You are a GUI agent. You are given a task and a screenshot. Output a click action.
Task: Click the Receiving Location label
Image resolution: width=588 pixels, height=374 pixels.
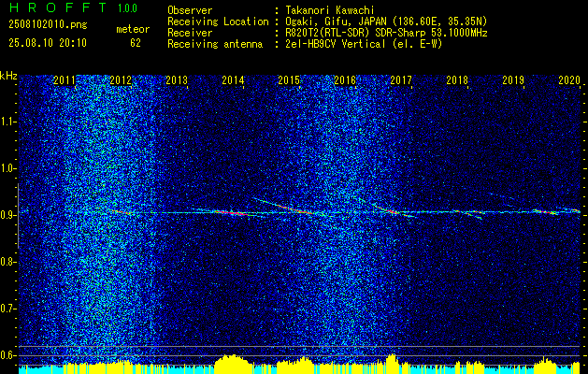pos(218,22)
